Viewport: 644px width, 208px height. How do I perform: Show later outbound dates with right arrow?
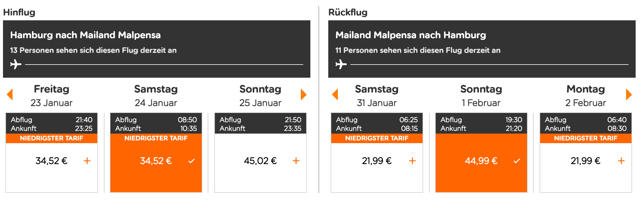(303, 95)
